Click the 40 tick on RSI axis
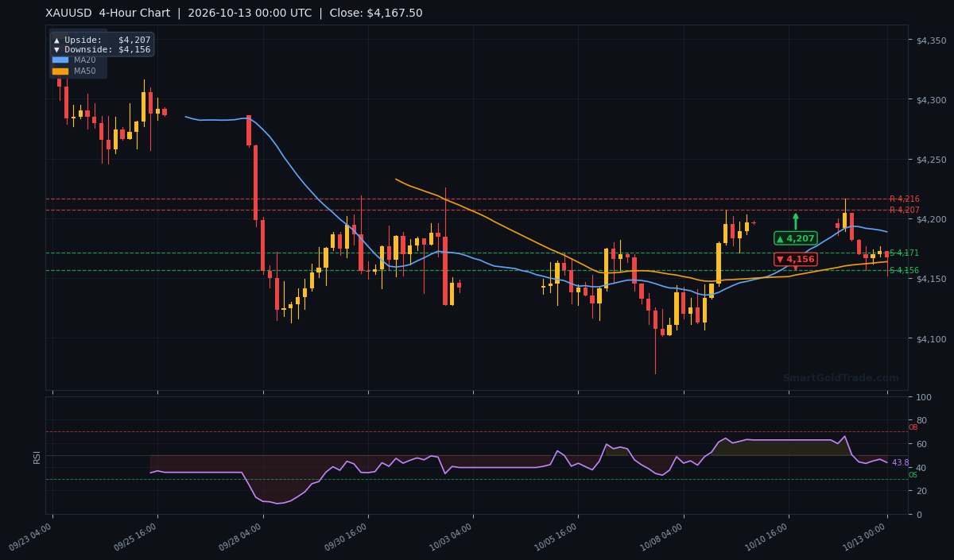This screenshot has height=560, width=954. [921, 467]
